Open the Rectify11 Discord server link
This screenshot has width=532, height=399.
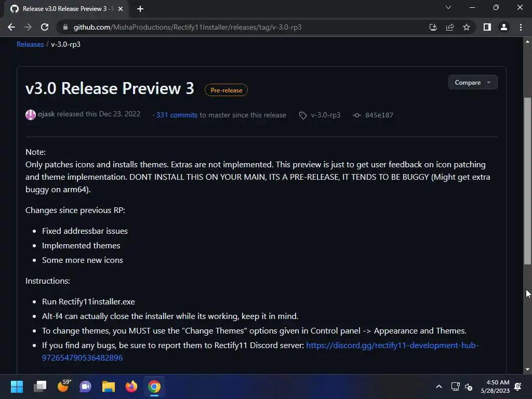392,345
